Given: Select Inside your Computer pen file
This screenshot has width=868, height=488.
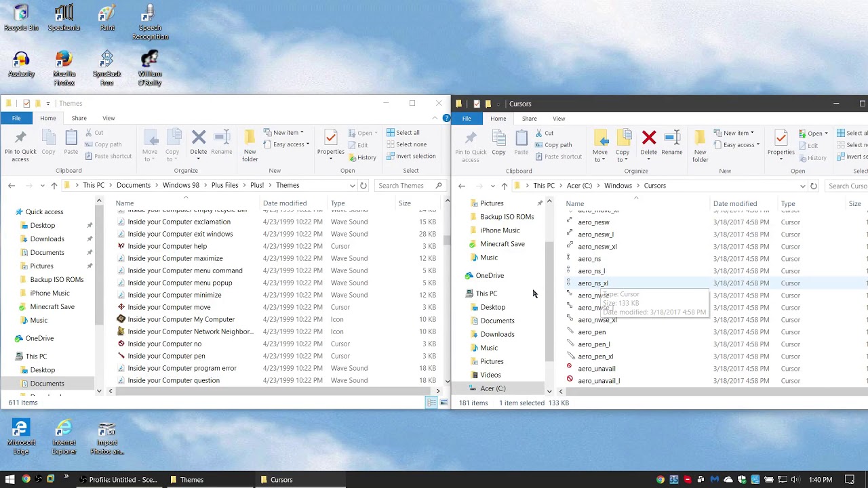Looking at the screenshot, I should [x=166, y=356].
